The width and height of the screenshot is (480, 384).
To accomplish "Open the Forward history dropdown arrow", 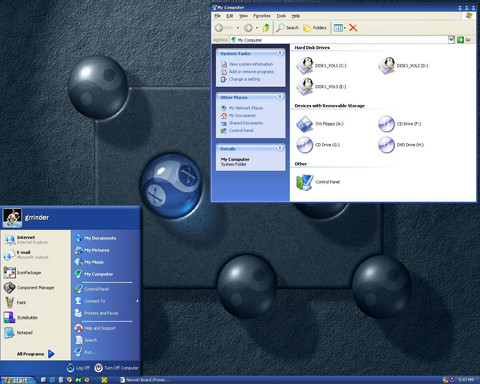I will click(257, 28).
